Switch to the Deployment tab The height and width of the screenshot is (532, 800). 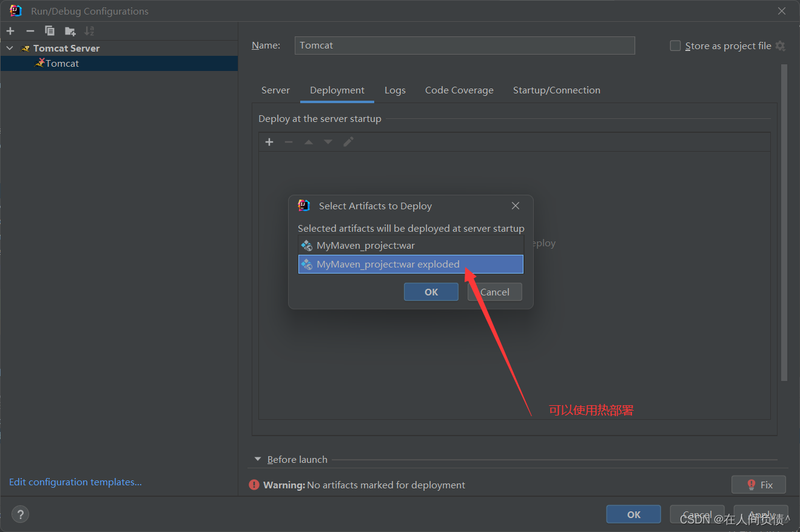pos(337,90)
